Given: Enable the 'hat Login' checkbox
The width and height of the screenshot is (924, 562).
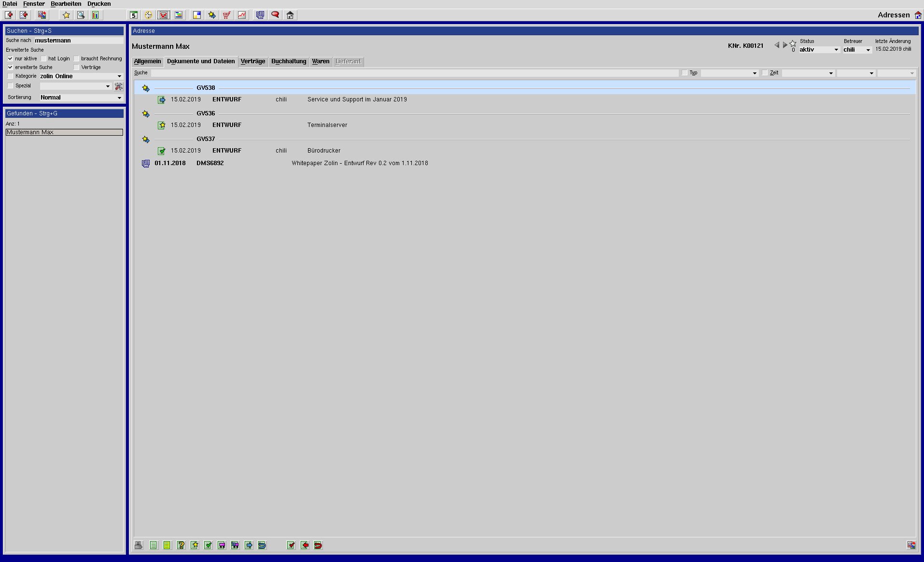Looking at the screenshot, I should (43, 58).
